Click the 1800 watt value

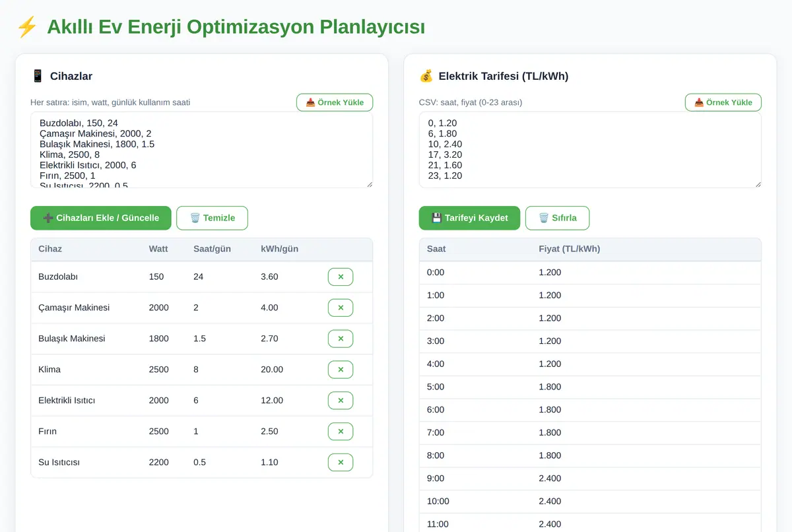point(159,339)
